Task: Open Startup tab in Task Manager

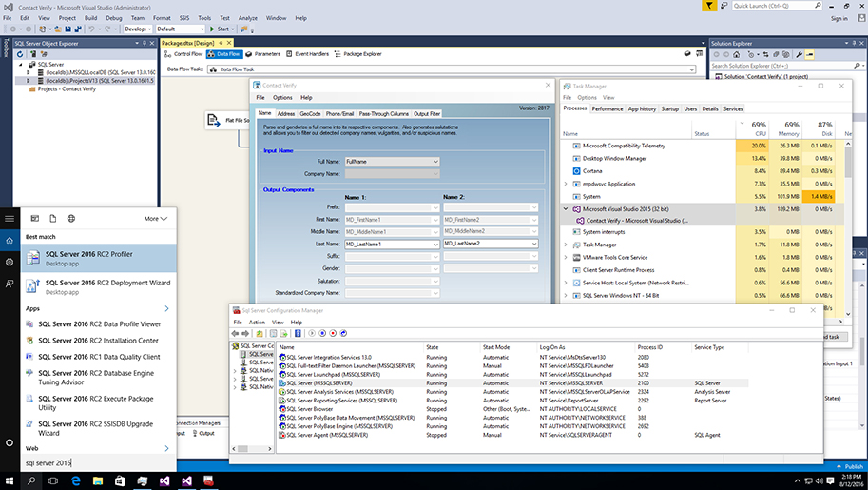Action: coord(670,109)
